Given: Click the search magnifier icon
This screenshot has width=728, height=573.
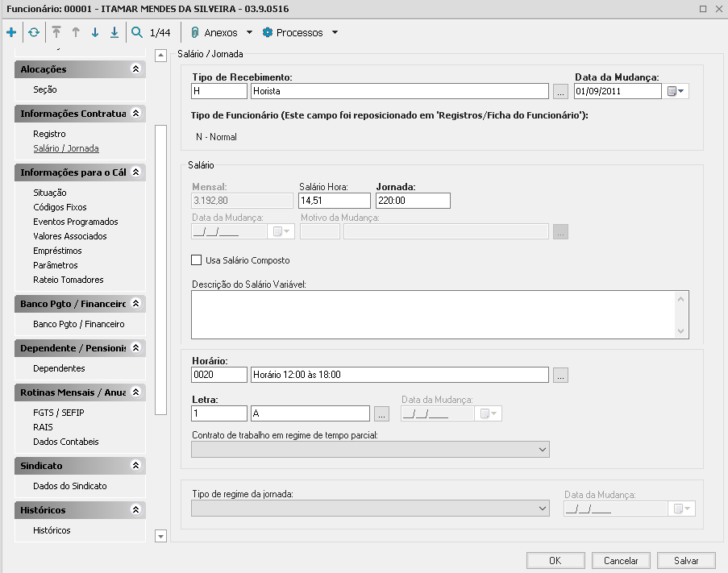Looking at the screenshot, I should (137, 32).
